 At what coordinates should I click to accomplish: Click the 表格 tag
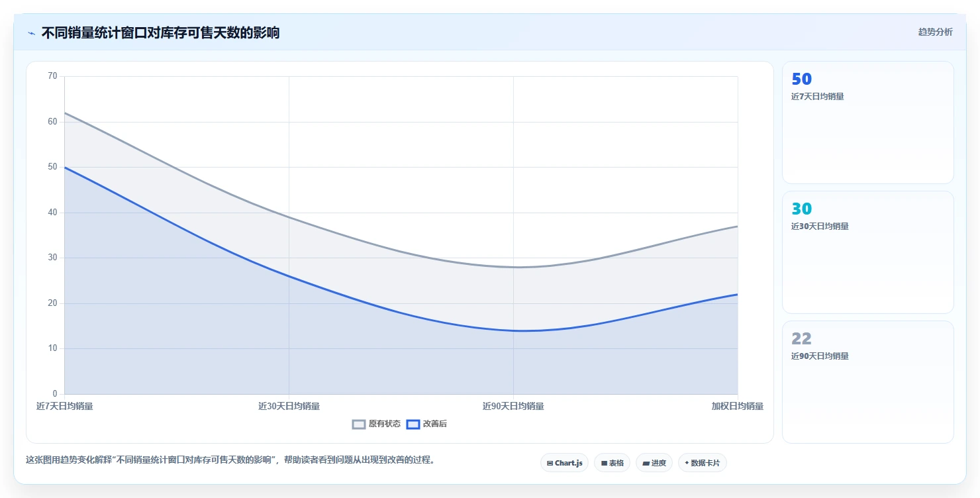(612, 463)
